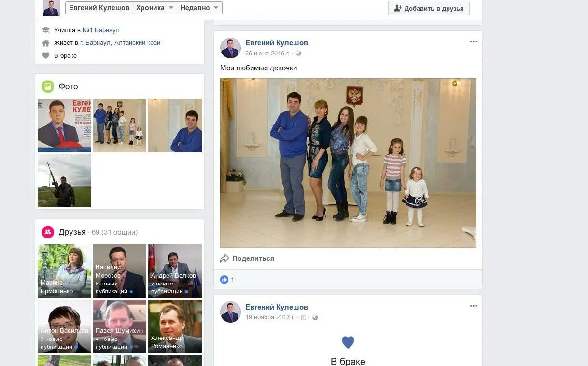Open friend Александр Романенко tile
The image size is (588, 366).
tap(175, 326)
